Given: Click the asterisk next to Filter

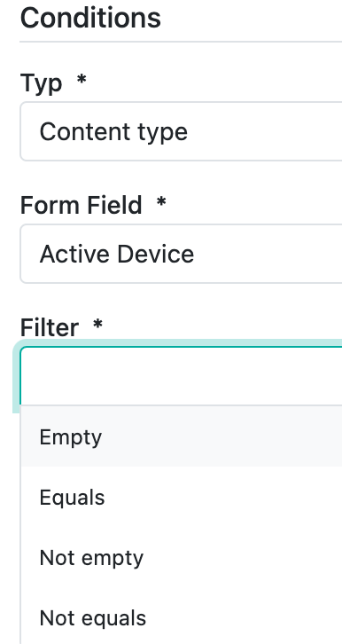Looking at the screenshot, I should 97,324.
